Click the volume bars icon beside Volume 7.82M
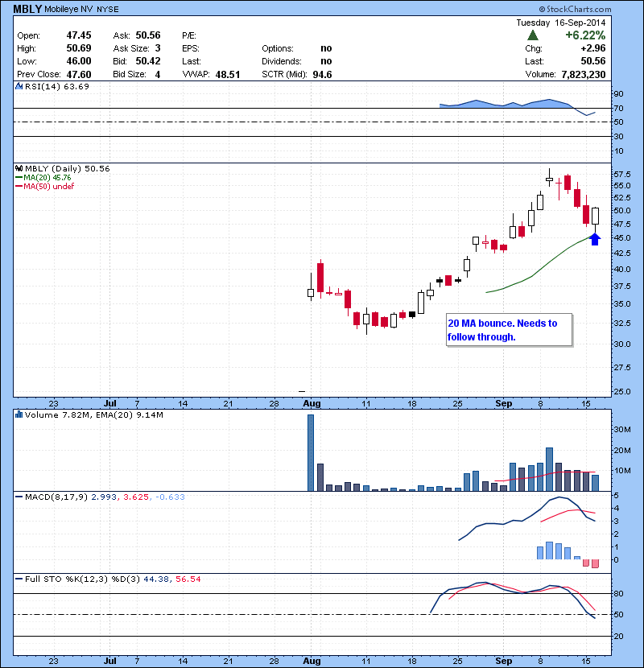 pos(19,414)
